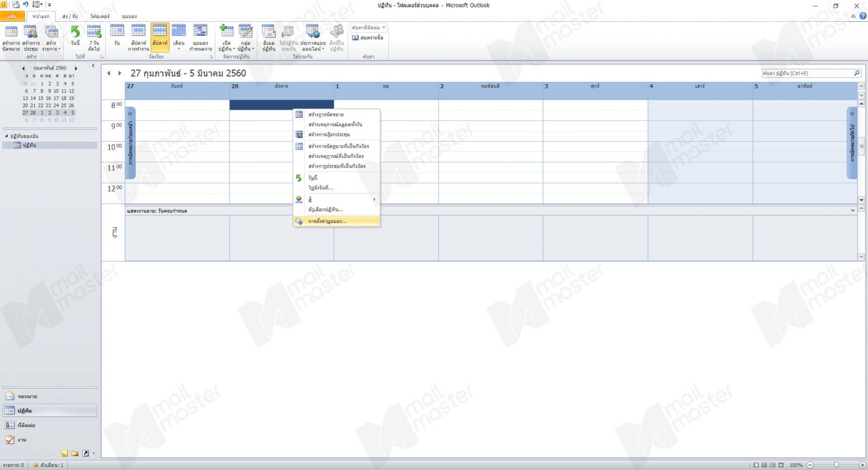
Task: Open Contacts (ที่ติดต่อ) in navigation pane
Action: pyautogui.click(x=49, y=425)
